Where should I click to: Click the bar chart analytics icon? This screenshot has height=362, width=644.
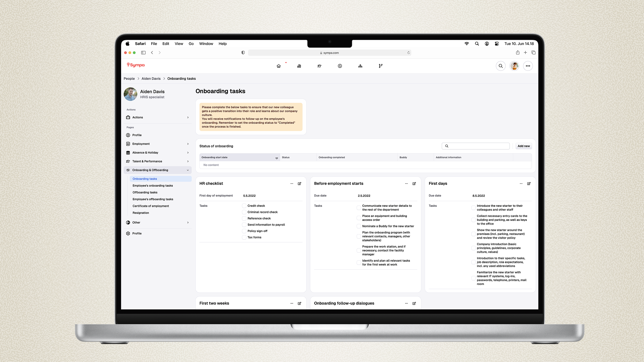pos(299,66)
